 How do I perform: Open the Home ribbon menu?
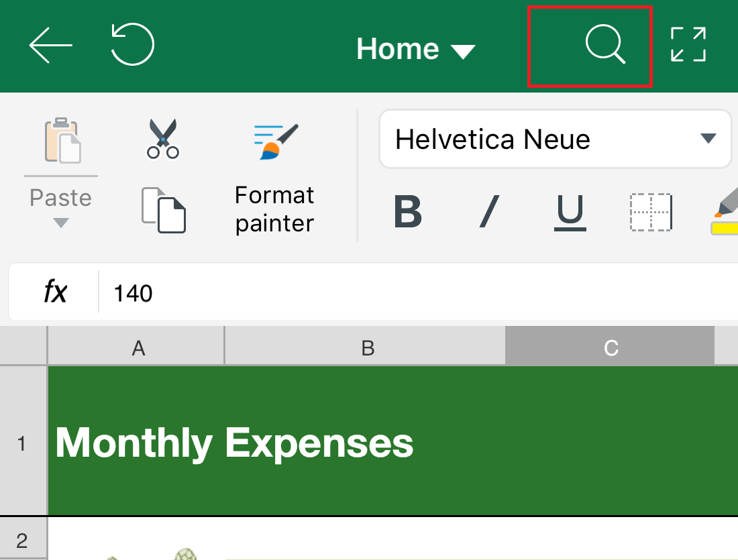(x=416, y=49)
